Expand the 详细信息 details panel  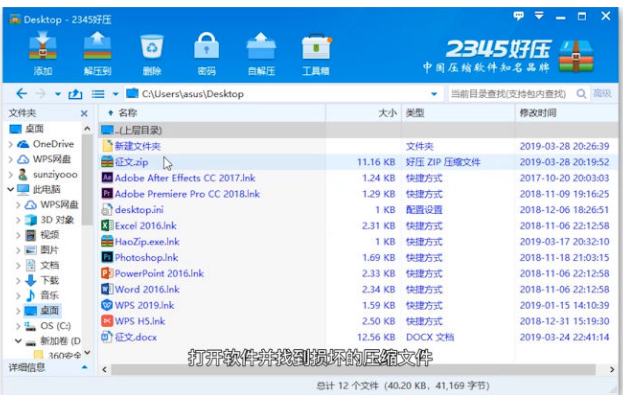(x=84, y=368)
